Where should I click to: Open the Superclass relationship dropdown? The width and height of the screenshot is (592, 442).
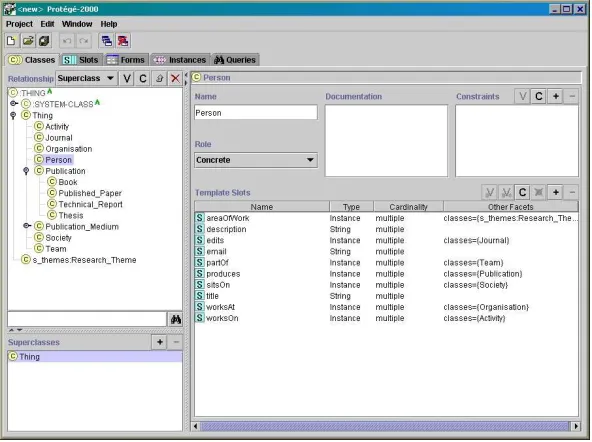point(86,79)
